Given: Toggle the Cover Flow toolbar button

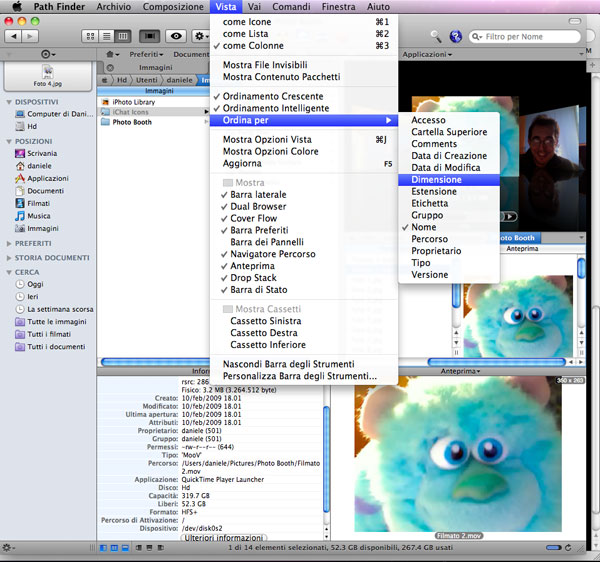Looking at the screenshot, I should pyautogui.click(x=149, y=36).
